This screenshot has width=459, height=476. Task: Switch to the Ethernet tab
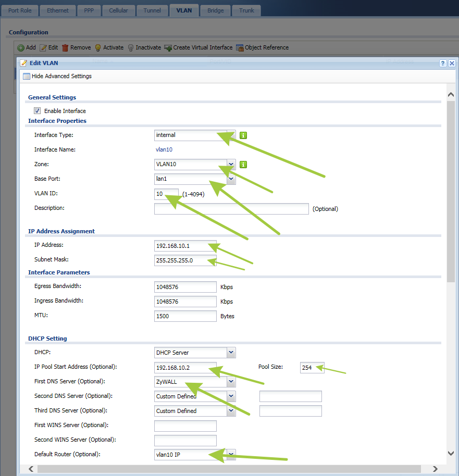pos(58,10)
